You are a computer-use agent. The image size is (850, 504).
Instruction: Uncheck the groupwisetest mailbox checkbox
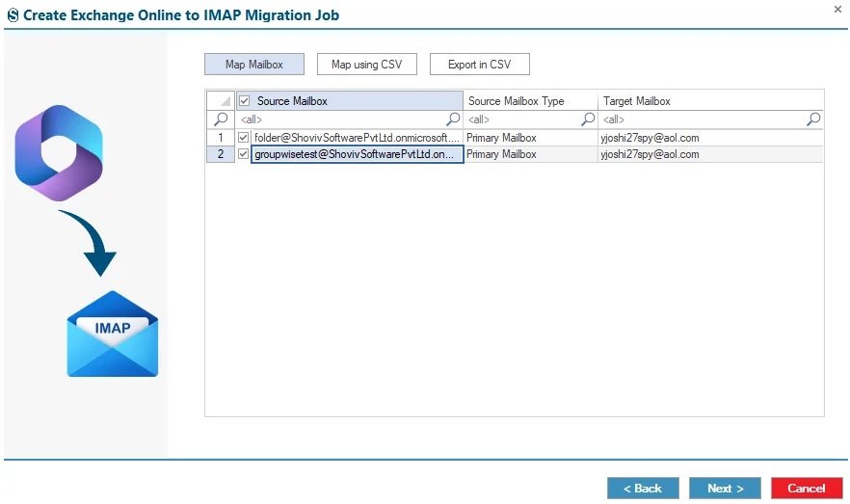click(x=244, y=154)
